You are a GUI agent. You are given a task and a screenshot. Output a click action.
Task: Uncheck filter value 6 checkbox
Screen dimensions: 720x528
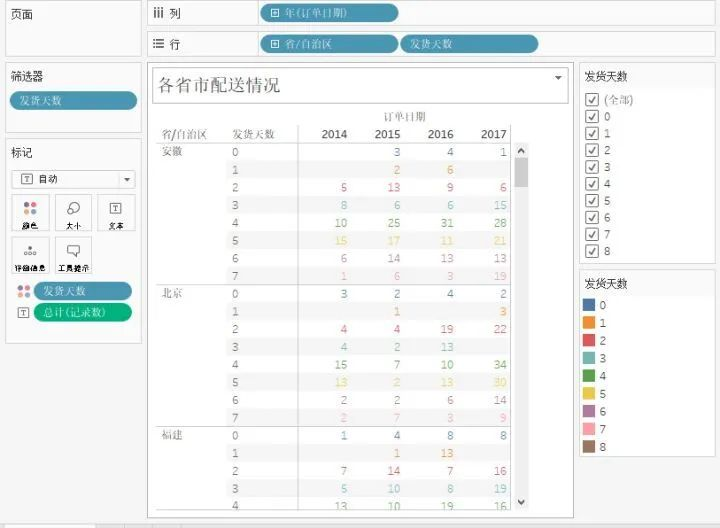(x=592, y=218)
